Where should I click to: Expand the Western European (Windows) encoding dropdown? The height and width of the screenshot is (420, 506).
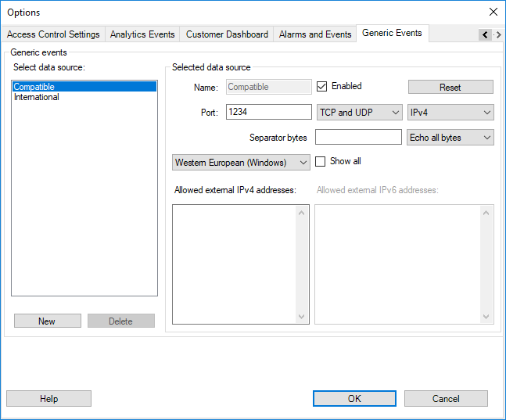point(241,163)
